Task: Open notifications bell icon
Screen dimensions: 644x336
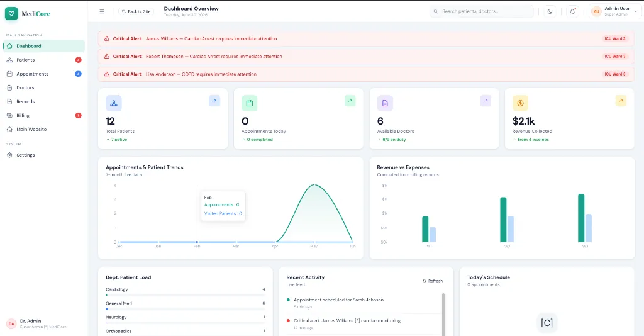Action: [572, 11]
